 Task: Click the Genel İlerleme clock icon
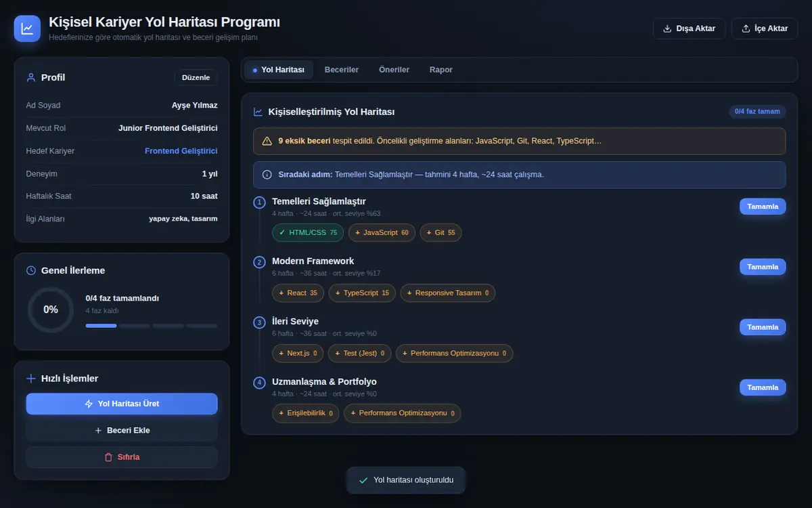pos(30,270)
